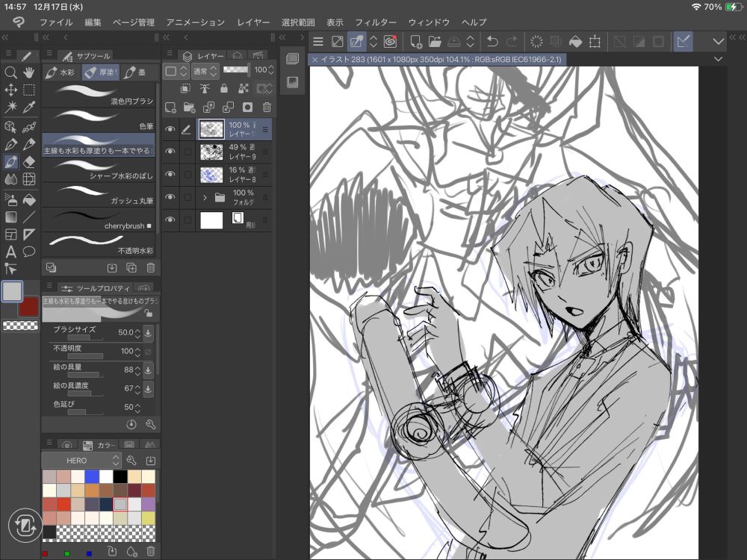
Task: Select the Text tool
Action: pyautogui.click(x=10, y=252)
